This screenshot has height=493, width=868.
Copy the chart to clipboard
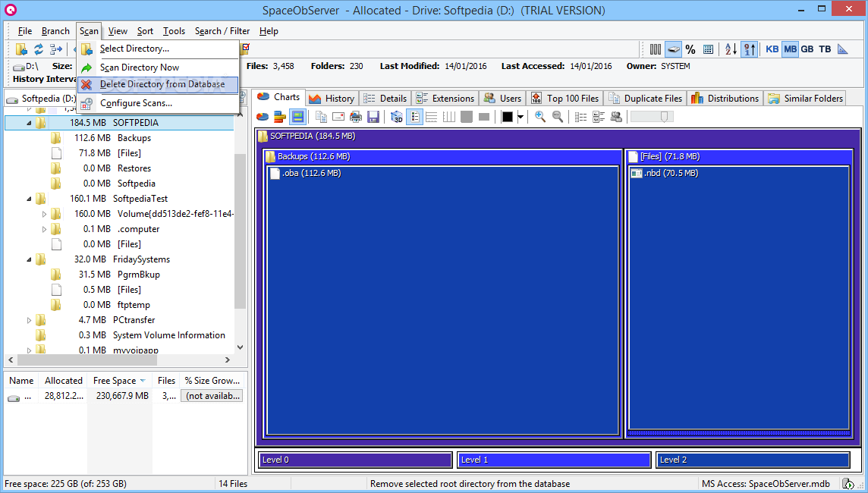click(321, 117)
